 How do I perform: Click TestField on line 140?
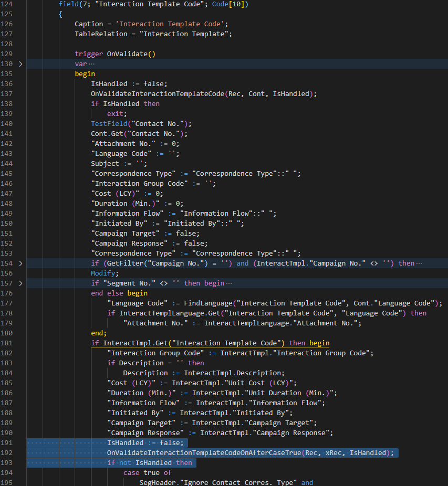(109, 124)
